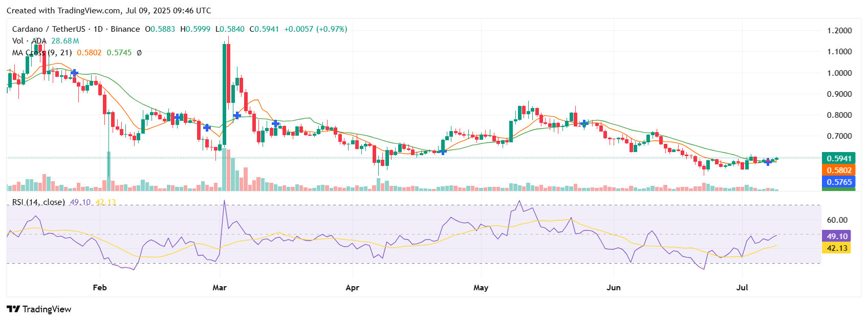Open the Cardano / TetherUS symbol title
This screenshot has height=321, width=868.
click(x=49, y=29)
